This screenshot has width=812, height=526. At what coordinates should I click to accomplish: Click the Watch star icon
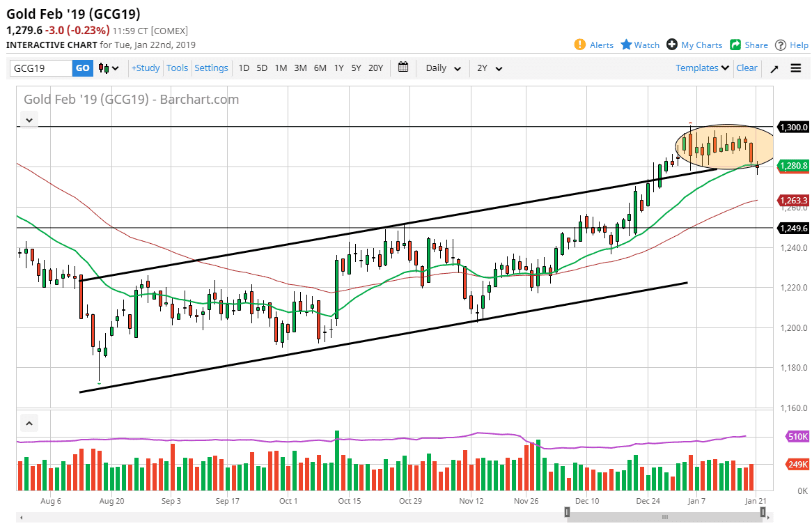[626, 45]
